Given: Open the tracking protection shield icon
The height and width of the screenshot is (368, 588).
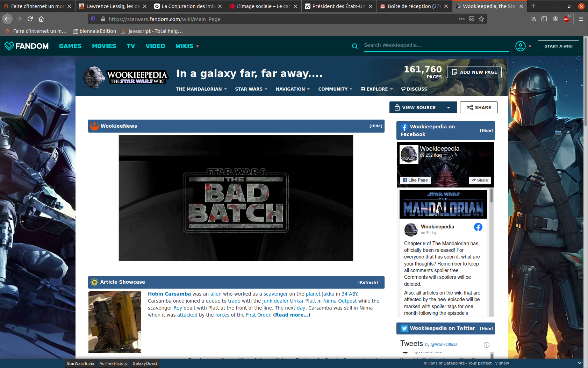Looking at the screenshot, I should [x=93, y=19].
